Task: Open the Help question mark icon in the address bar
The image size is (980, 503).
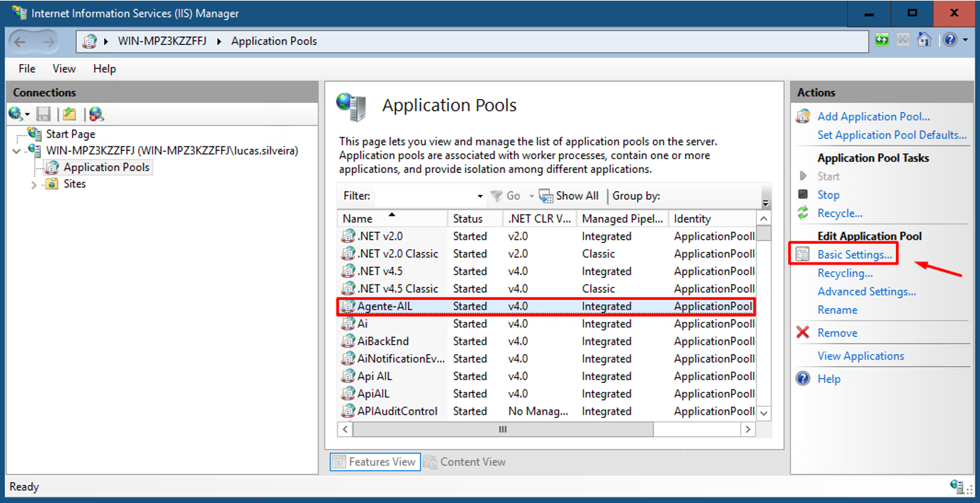Action: [x=951, y=40]
